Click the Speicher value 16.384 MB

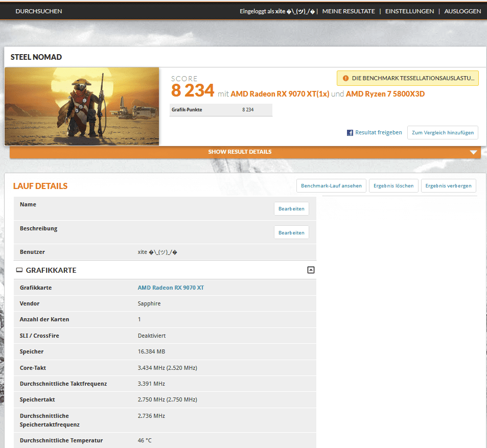pyautogui.click(x=151, y=351)
